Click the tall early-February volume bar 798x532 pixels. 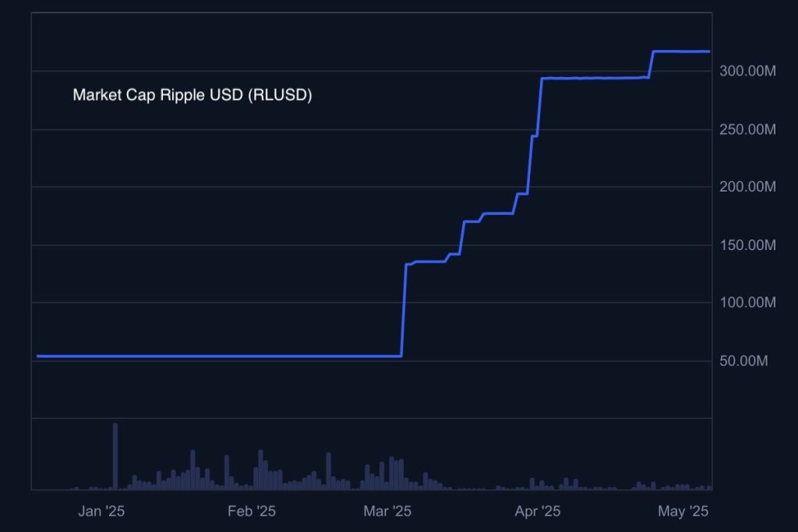tap(260, 470)
